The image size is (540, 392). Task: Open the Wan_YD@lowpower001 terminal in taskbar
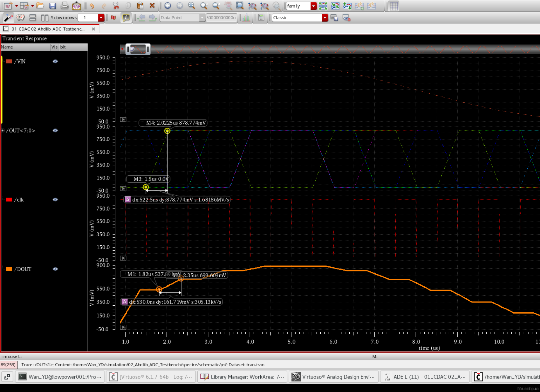pos(60,376)
